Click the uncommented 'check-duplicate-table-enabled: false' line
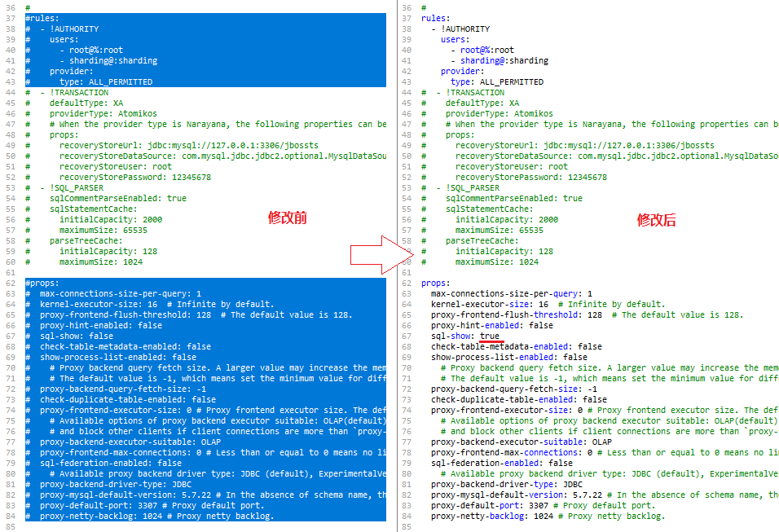 pyautogui.click(x=519, y=400)
